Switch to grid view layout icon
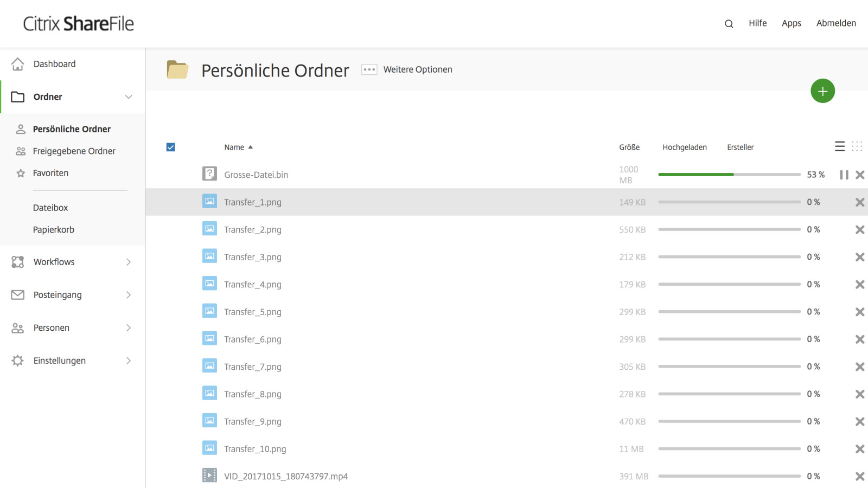This screenshot has width=868, height=488. click(x=857, y=146)
